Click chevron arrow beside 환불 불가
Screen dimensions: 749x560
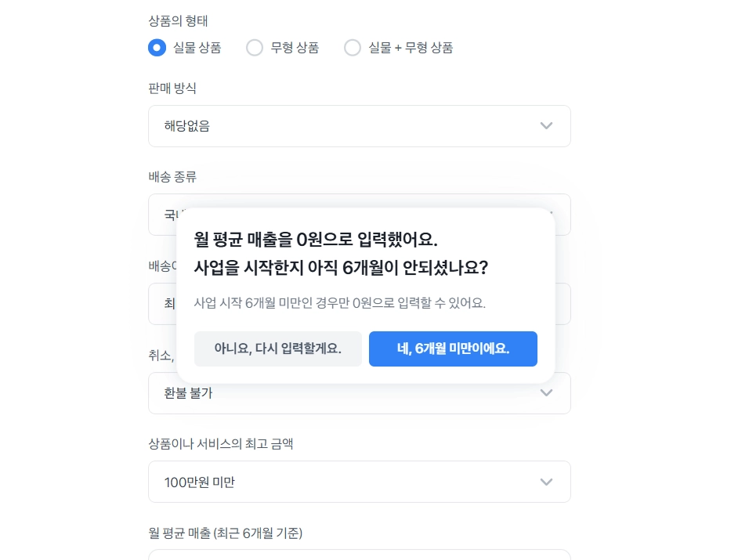pyautogui.click(x=546, y=393)
